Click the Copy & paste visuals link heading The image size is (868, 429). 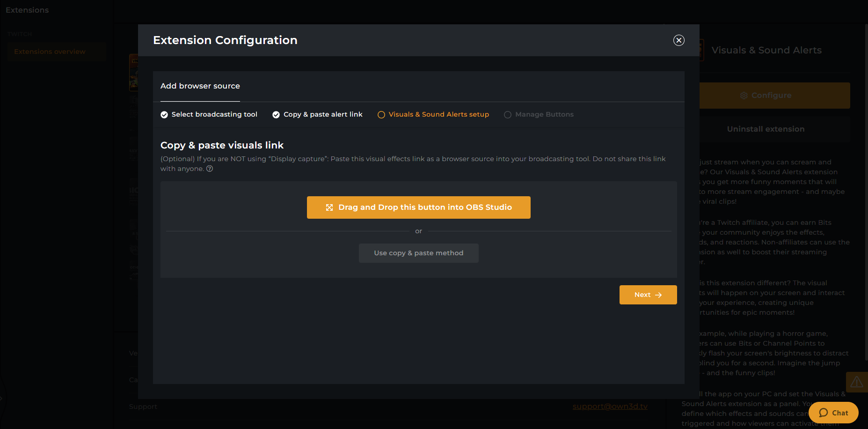(222, 145)
